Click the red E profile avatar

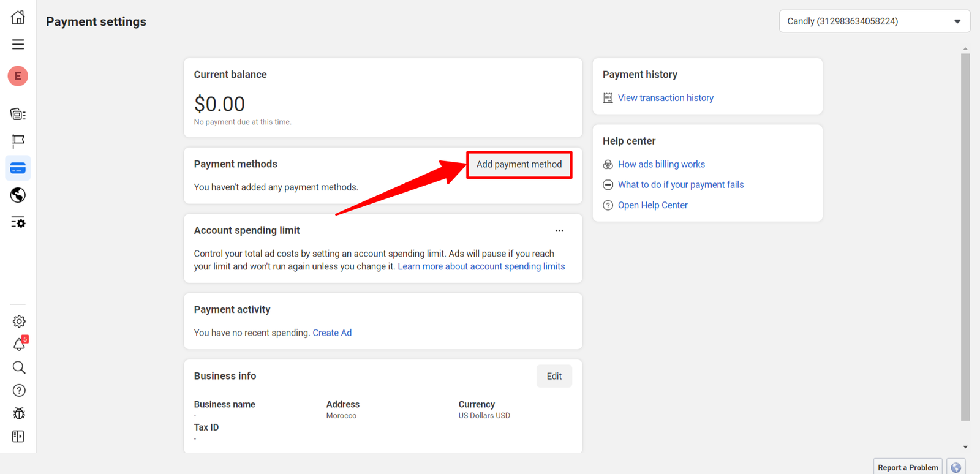pyautogui.click(x=18, y=76)
